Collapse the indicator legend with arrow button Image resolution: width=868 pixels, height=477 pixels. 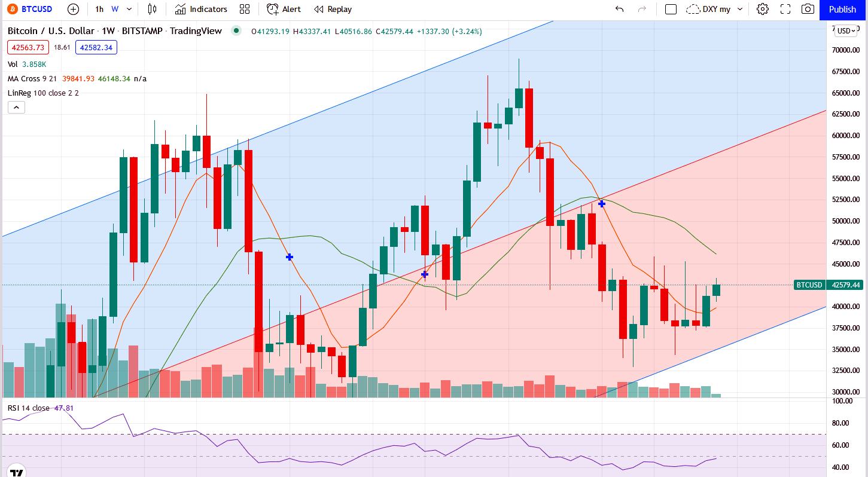tap(16, 108)
